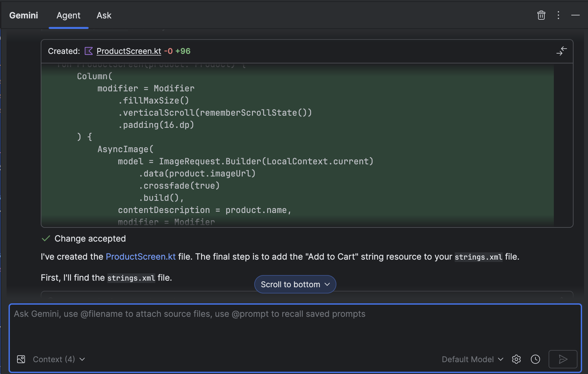The height and width of the screenshot is (374, 588).
Task: Click the chevron on Scroll to bottom
Action: coord(327,284)
